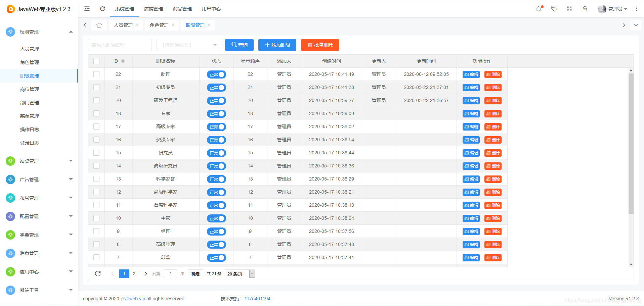Screen dimensions: 644x306
Task: Click the lock screen icon
Action: pyautogui.click(x=585, y=9)
